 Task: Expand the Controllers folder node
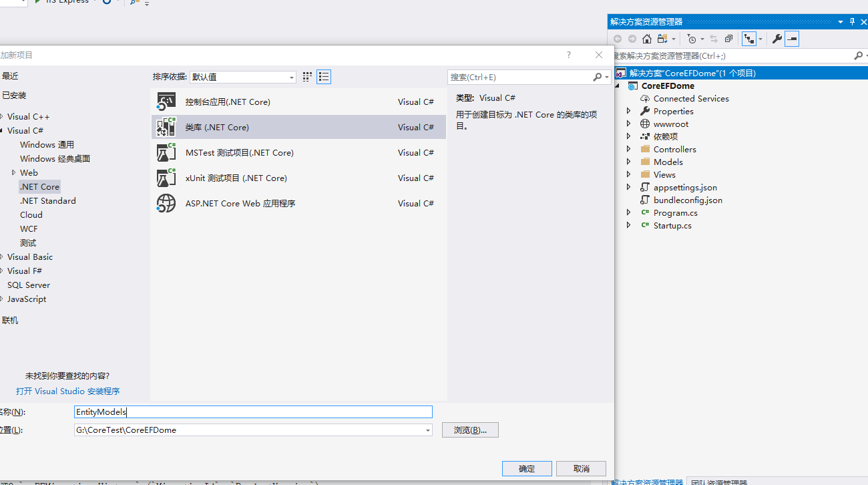click(628, 150)
